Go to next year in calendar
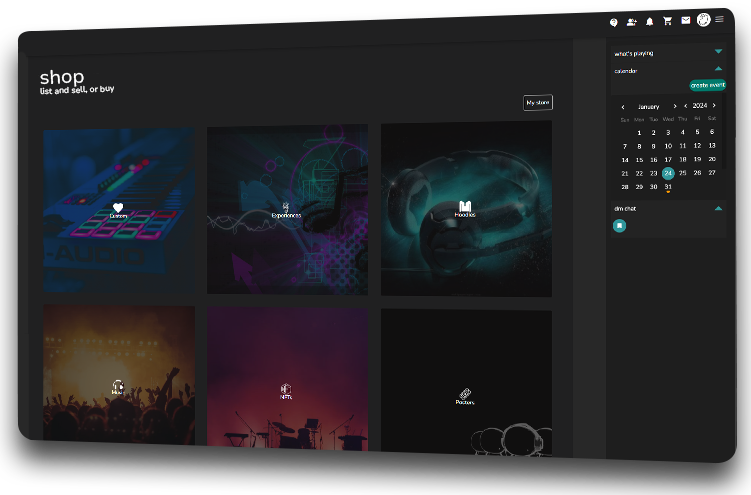751x495 pixels. click(714, 105)
